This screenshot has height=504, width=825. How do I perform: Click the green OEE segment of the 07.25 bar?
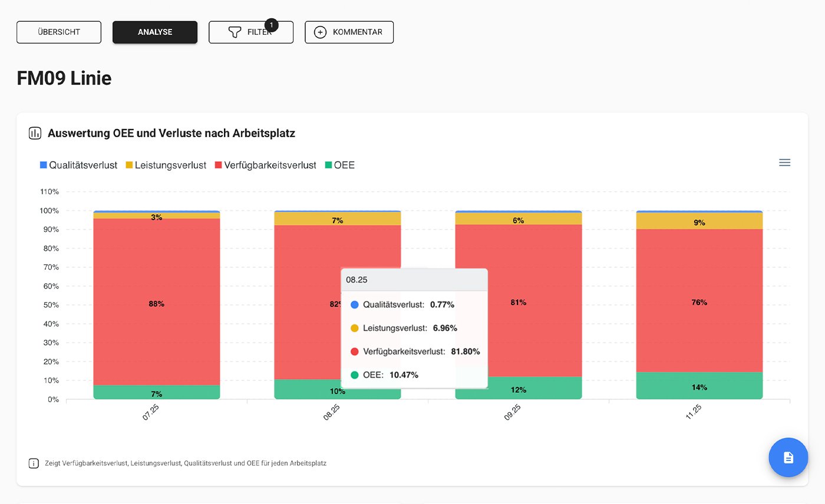(156, 392)
